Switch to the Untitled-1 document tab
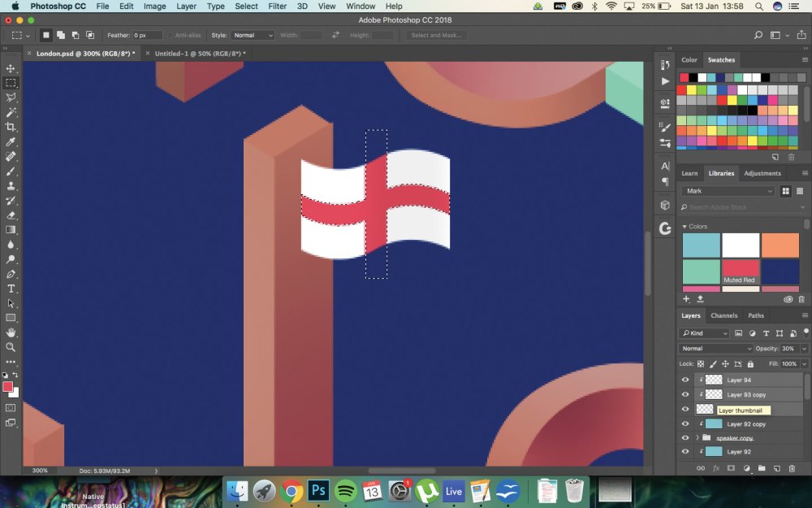Viewport: 812px width, 508px height. (x=200, y=54)
